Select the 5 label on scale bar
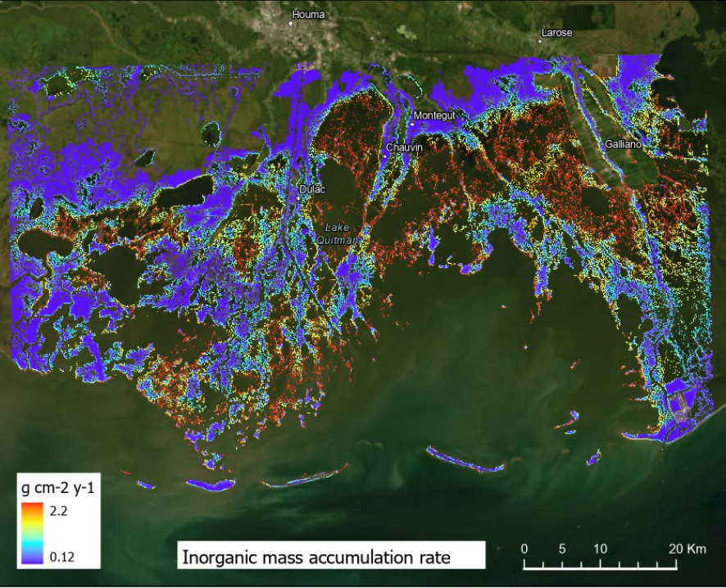Image resolution: width=726 pixels, height=588 pixels. click(562, 548)
